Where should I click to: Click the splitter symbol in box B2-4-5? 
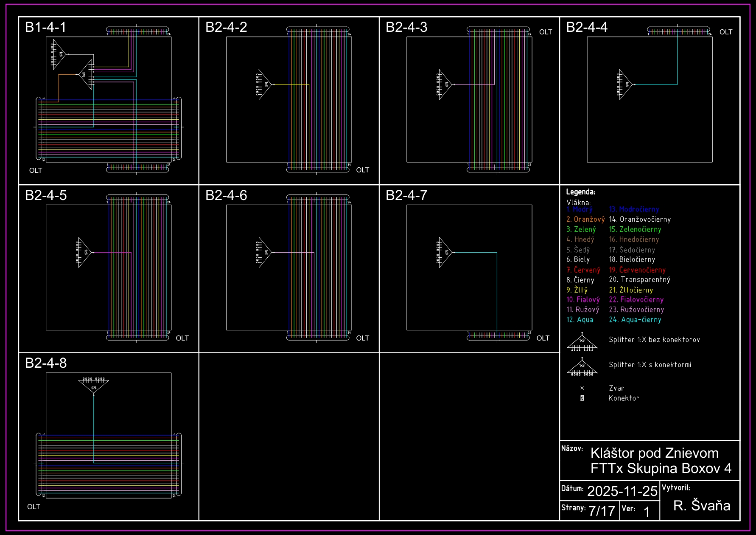point(84,252)
